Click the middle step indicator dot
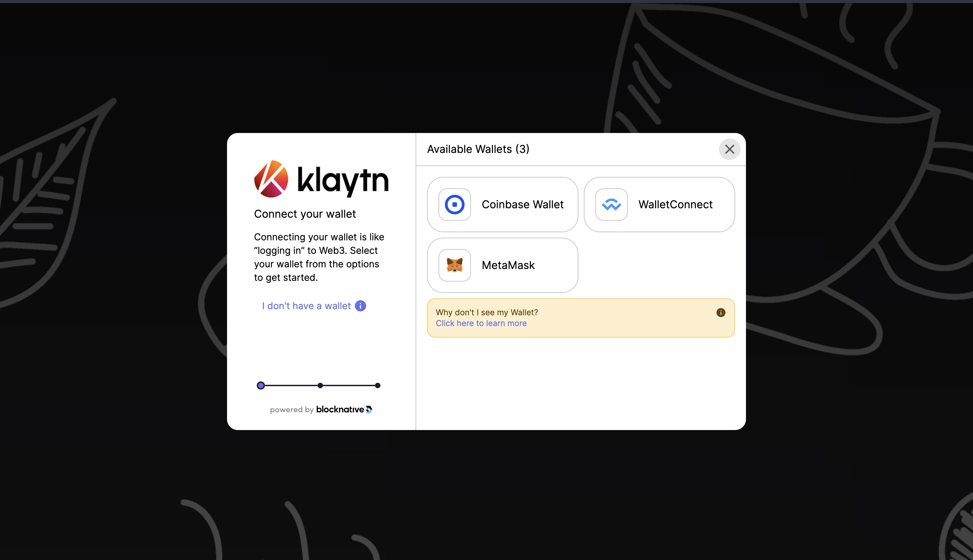Screen dimensions: 973x560 [x=320, y=385]
